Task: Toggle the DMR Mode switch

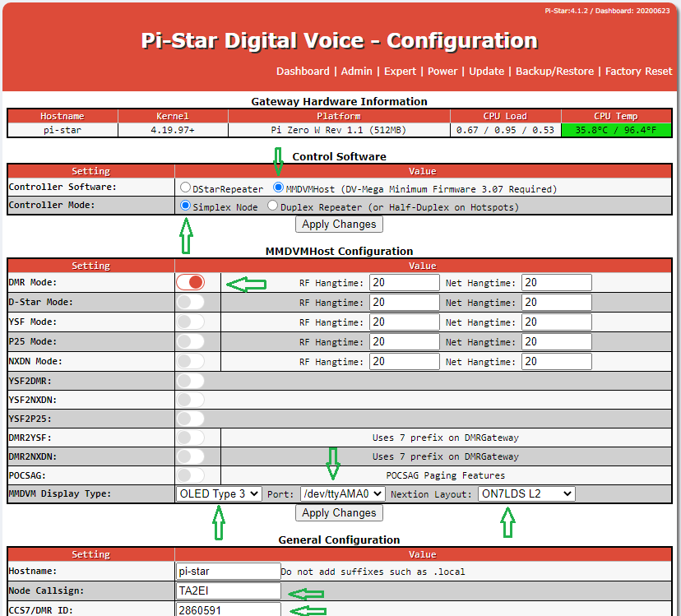Action: click(190, 282)
